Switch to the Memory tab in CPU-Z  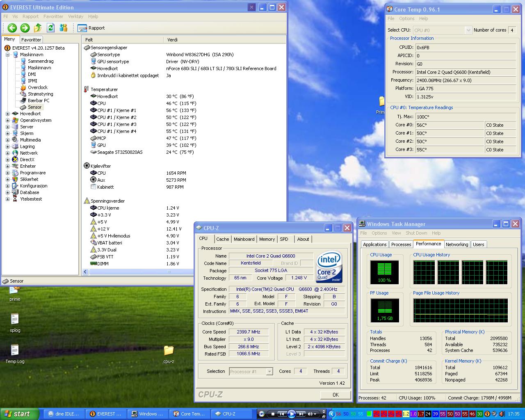(x=267, y=239)
